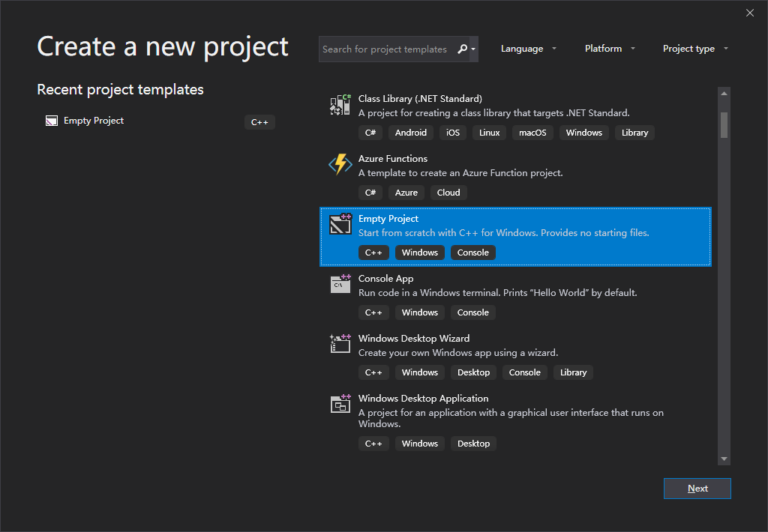Click the Empty Project template icon
This screenshot has width=768, height=532.
(x=340, y=224)
